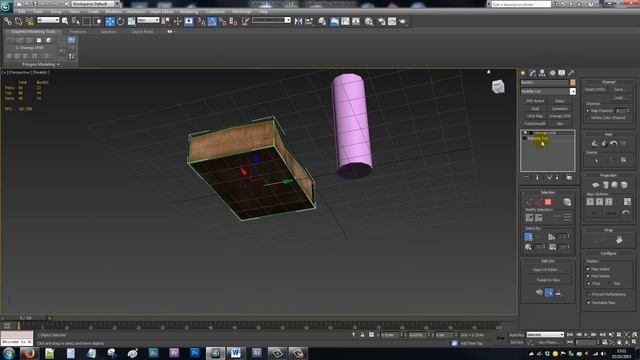Align projection to X axis

(590, 202)
